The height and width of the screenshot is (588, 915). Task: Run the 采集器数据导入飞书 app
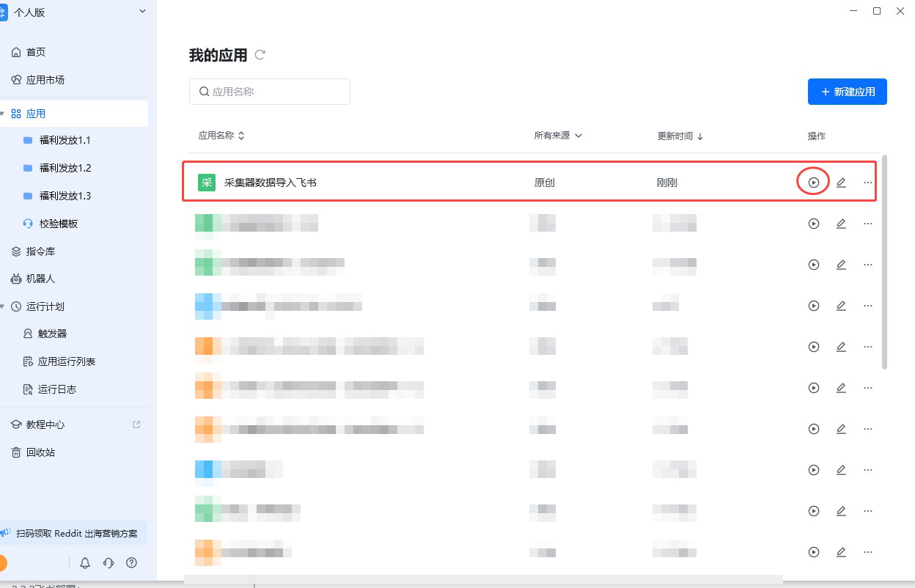point(813,183)
